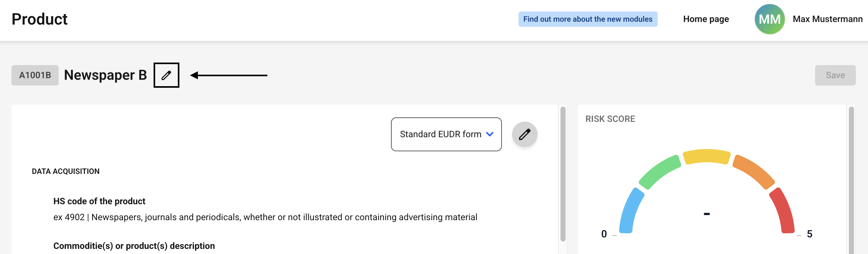Screen dimensions: 868x254
Task: Click the Max Mustermann user name
Action: [827, 19]
